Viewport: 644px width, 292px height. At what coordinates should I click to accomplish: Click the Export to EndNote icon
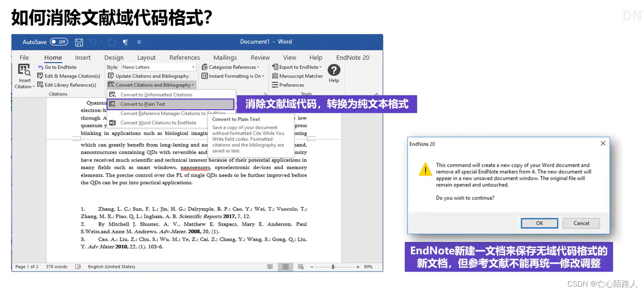pos(275,67)
